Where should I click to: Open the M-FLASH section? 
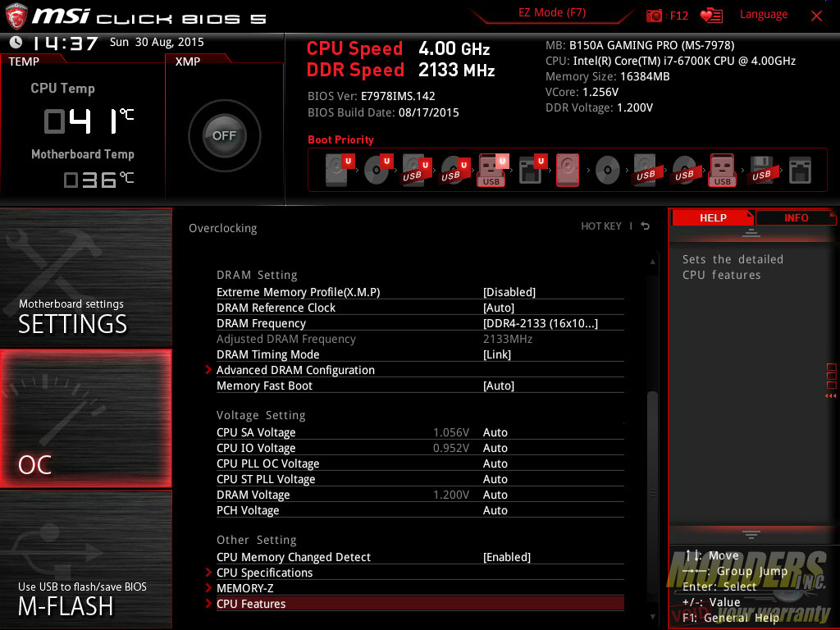(x=85, y=559)
